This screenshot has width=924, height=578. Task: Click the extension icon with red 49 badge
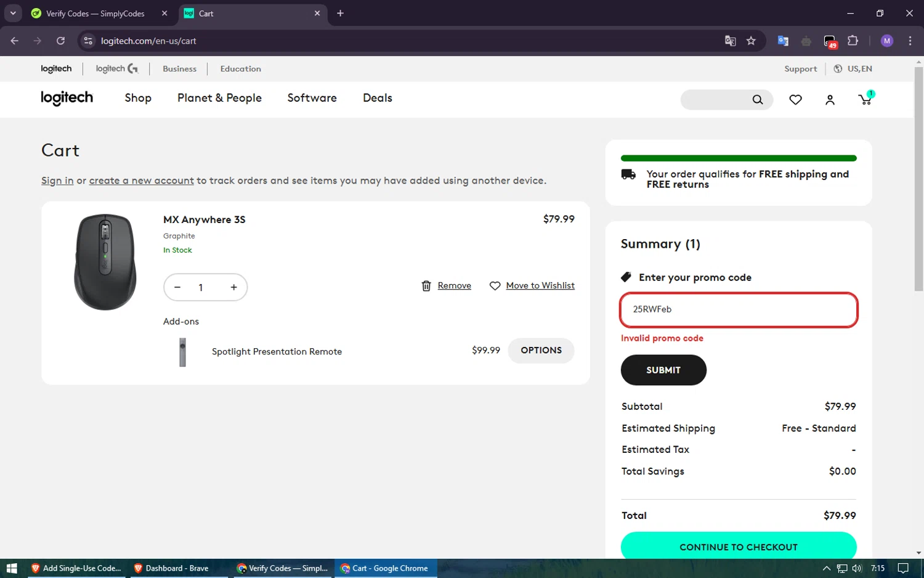click(830, 41)
